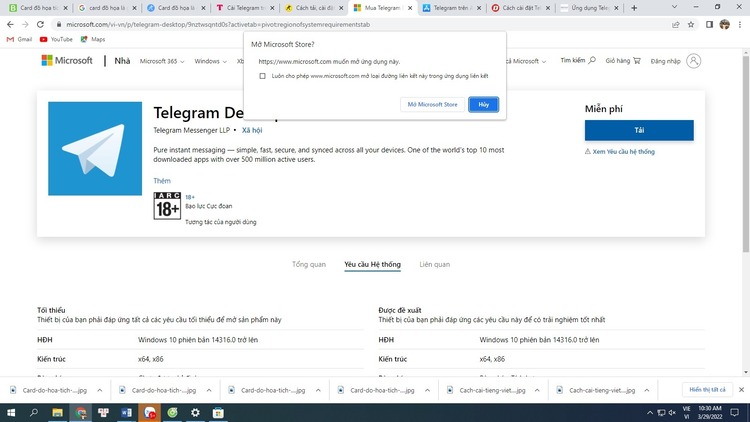
Task: Open the tab list chevron in Chrome
Action: click(674, 7)
